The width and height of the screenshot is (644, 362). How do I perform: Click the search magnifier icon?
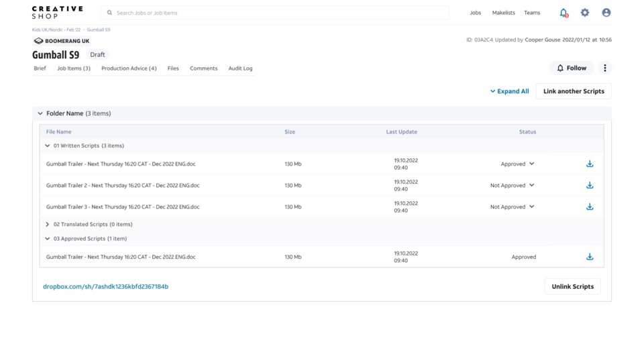(x=109, y=13)
